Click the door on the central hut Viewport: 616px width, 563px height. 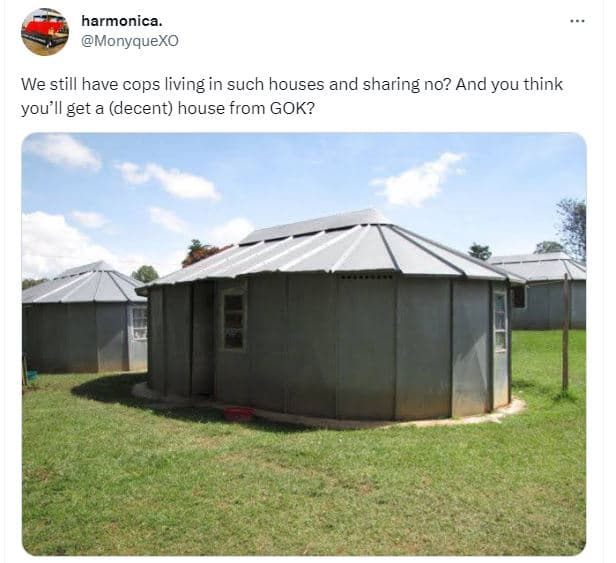pos(203,338)
